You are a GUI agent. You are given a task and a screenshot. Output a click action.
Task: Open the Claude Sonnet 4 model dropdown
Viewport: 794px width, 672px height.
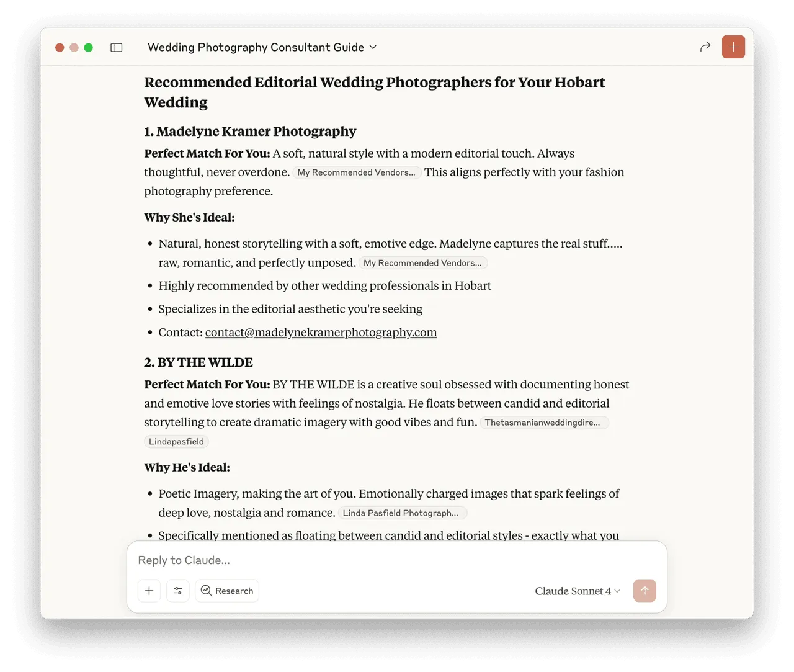[x=577, y=591]
